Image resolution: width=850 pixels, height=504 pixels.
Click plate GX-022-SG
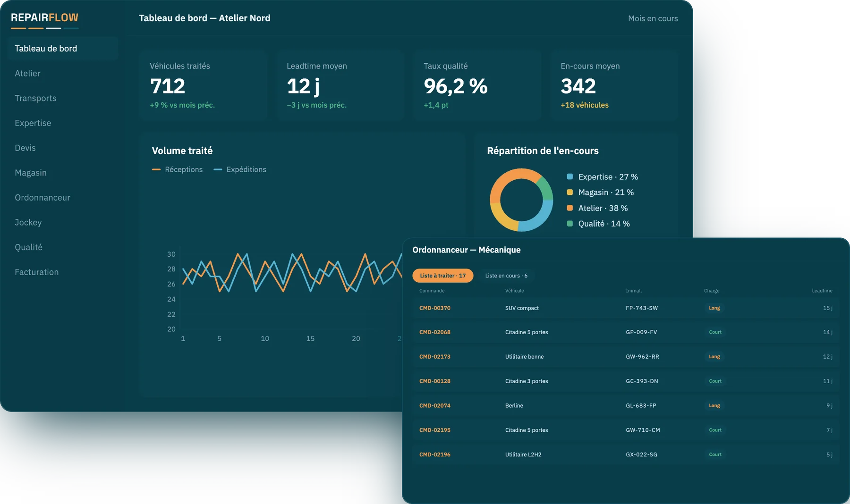641,455
